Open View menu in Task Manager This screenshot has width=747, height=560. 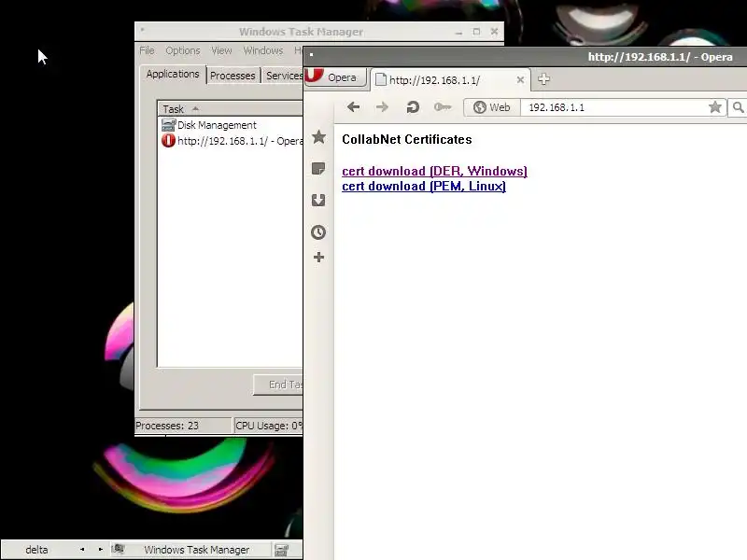pos(221,50)
